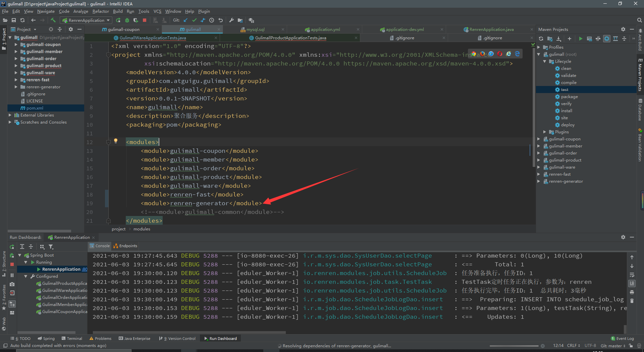Open the Navigate menu

[46, 11]
